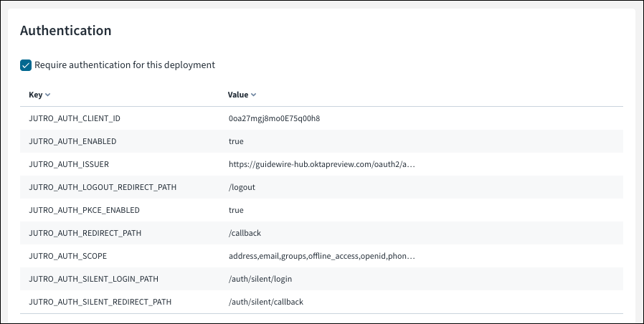This screenshot has width=644, height=324.
Task: Click the truncated oktapreview issuer URL value
Action: pos(322,164)
